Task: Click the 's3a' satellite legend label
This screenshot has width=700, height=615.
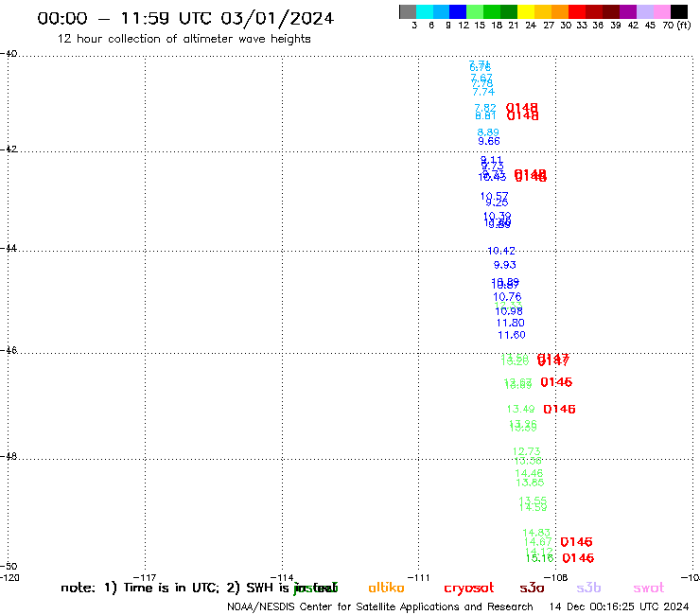Action: pyautogui.click(x=532, y=589)
